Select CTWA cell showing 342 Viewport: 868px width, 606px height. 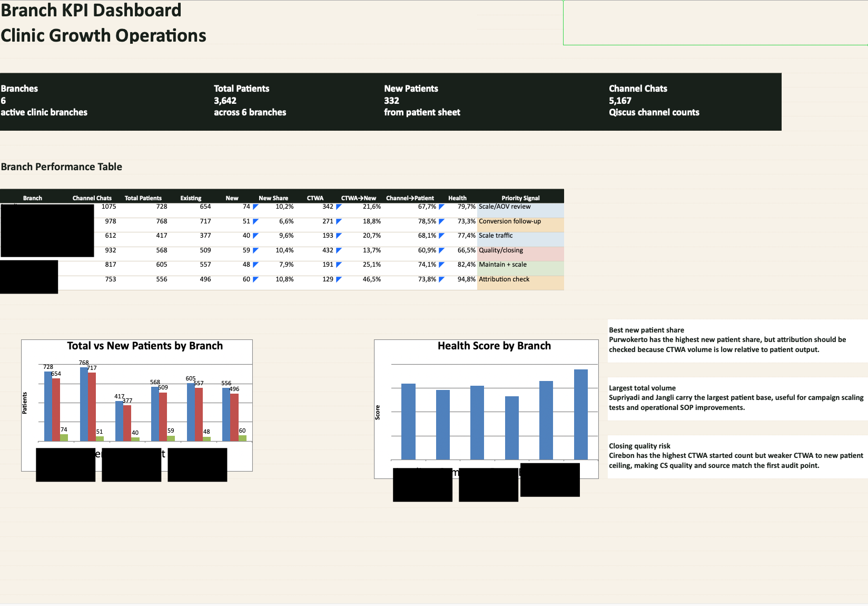click(x=328, y=207)
